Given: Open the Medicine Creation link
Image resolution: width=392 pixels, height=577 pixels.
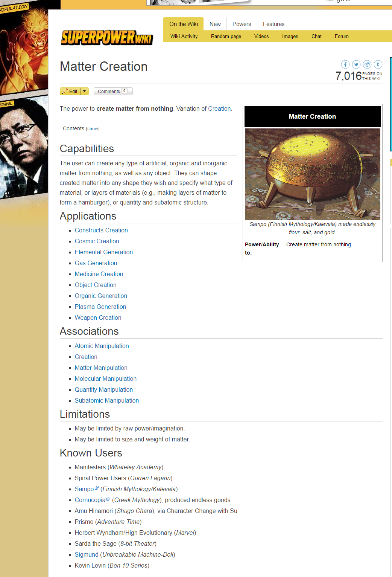Looking at the screenshot, I should click(99, 274).
